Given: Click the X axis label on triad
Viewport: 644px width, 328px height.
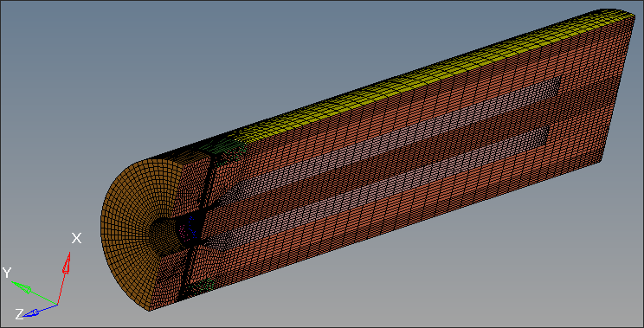Looking at the screenshot, I should (76, 238).
